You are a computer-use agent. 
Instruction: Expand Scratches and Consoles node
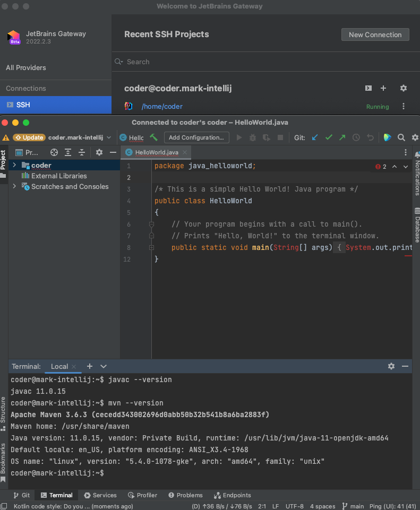point(14,186)
